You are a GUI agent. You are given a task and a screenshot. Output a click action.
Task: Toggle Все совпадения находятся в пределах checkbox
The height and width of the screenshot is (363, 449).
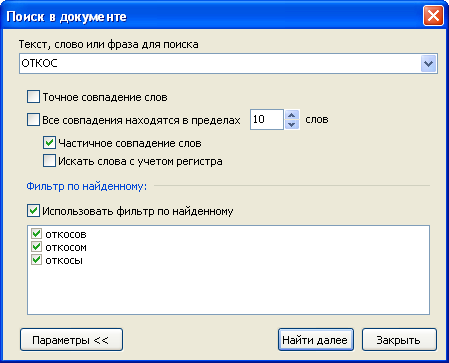click(x=33, y=120)
